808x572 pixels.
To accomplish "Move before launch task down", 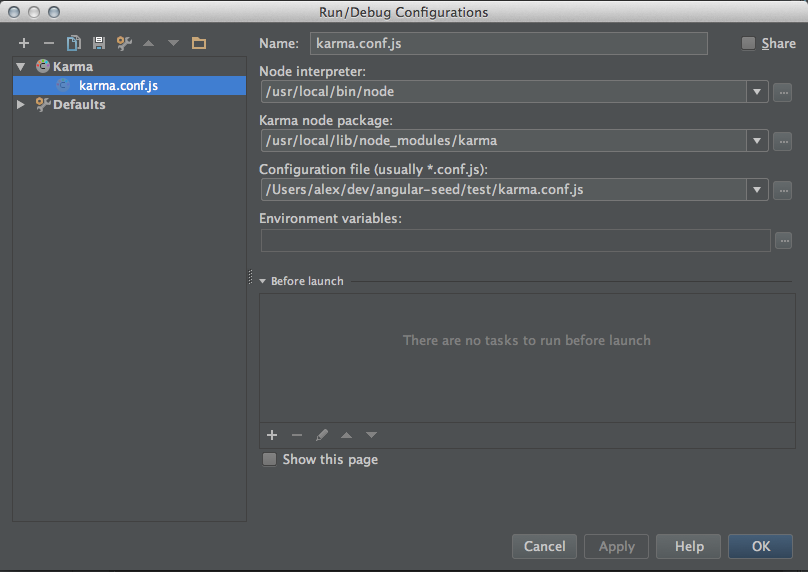I will pos(371,435).
